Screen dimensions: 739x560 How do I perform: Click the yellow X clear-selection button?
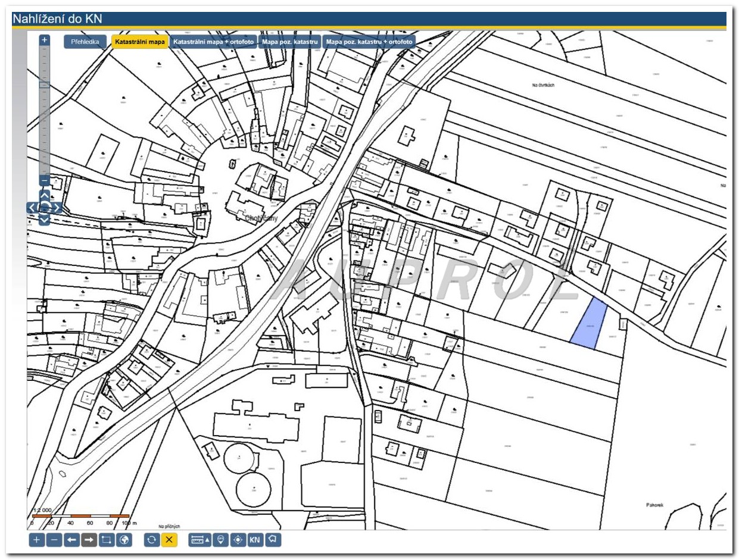[x=169, y=540]
